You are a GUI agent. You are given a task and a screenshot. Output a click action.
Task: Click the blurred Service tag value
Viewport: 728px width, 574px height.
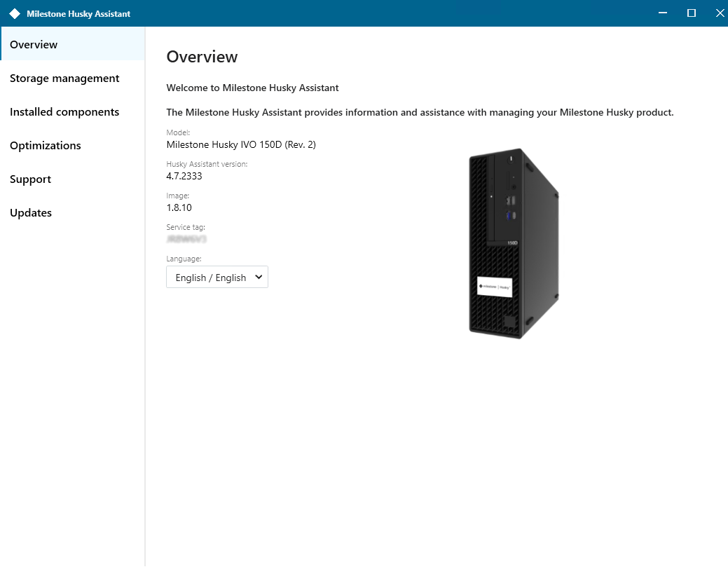pyautogui.click(x=186, y=239)
